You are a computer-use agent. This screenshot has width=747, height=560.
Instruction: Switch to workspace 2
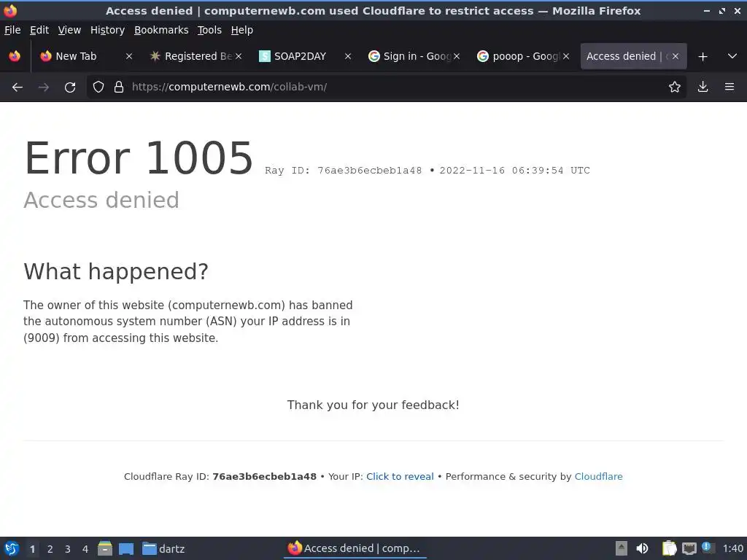[50, 549]
